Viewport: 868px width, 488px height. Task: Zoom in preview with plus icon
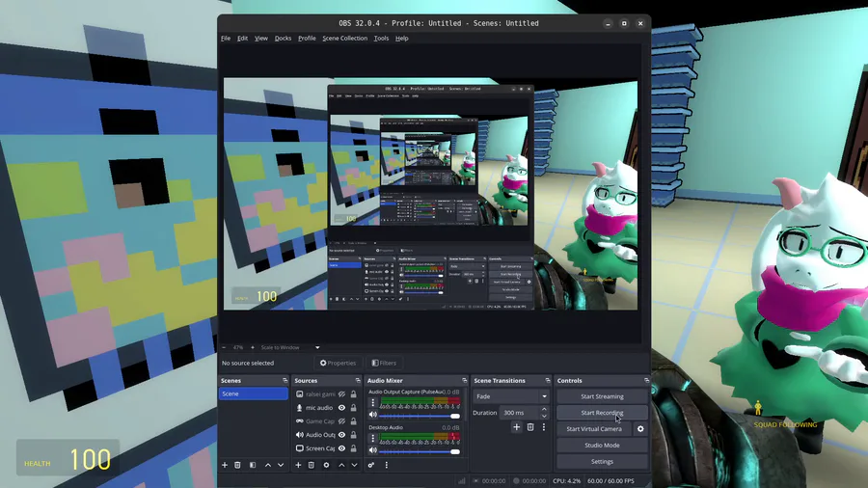click(253, 347)
